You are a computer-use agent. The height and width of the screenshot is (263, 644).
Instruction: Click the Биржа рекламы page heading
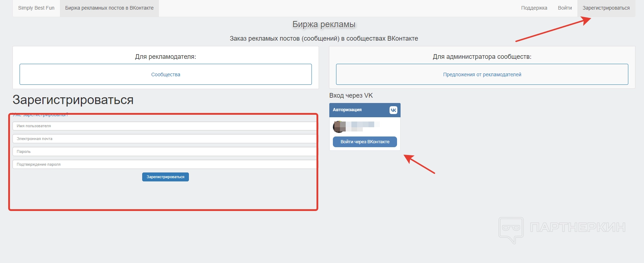(x=324, y=24)
